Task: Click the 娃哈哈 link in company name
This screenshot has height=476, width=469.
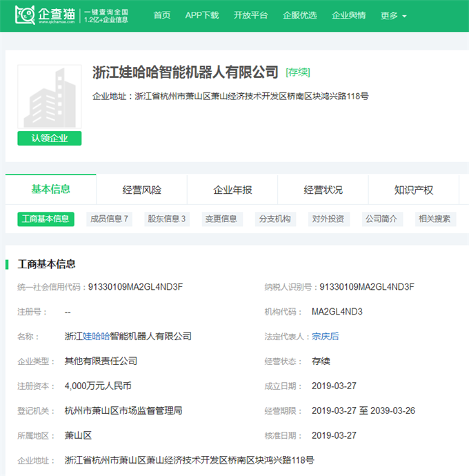Action: (x=97, y=337)
